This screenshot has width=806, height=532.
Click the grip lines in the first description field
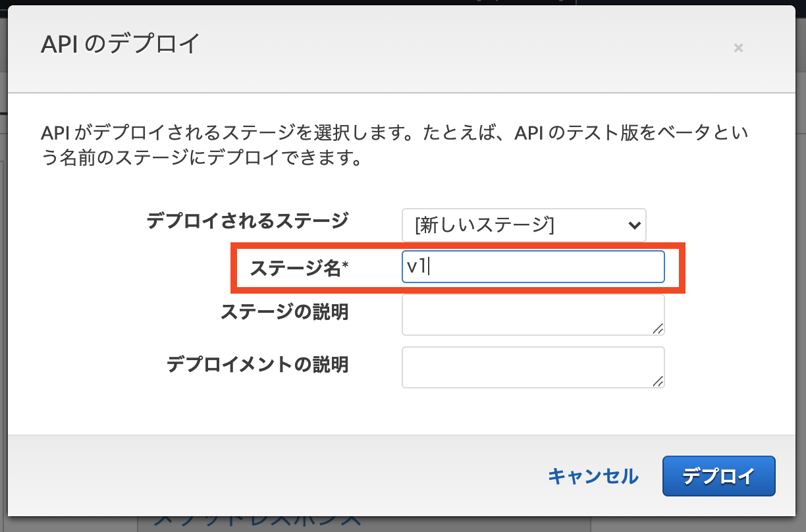[x=659, y=328]
